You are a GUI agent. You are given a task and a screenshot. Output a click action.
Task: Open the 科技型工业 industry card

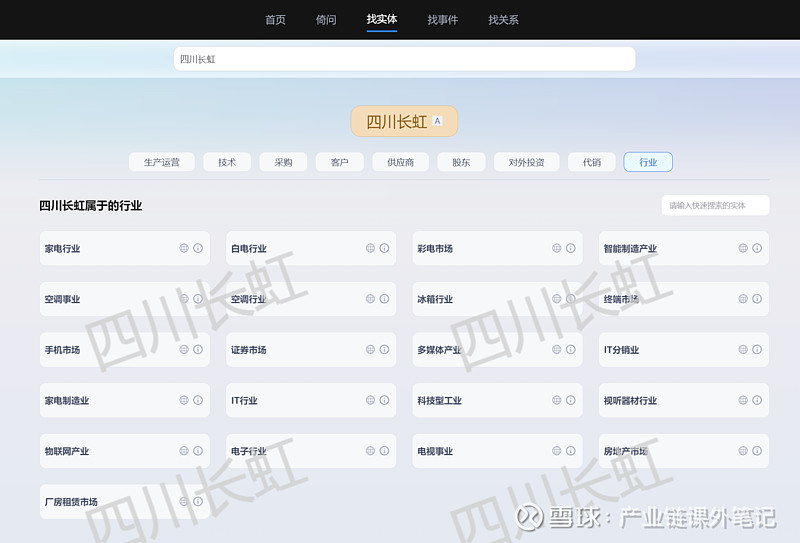point(497,400)
